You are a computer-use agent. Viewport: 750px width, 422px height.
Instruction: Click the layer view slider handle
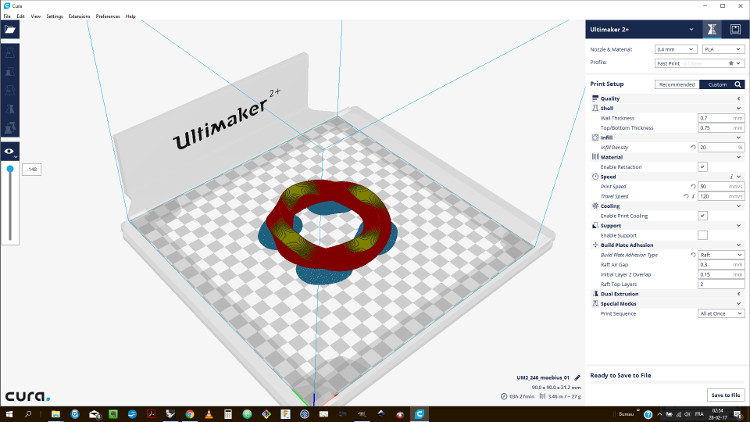10,169
